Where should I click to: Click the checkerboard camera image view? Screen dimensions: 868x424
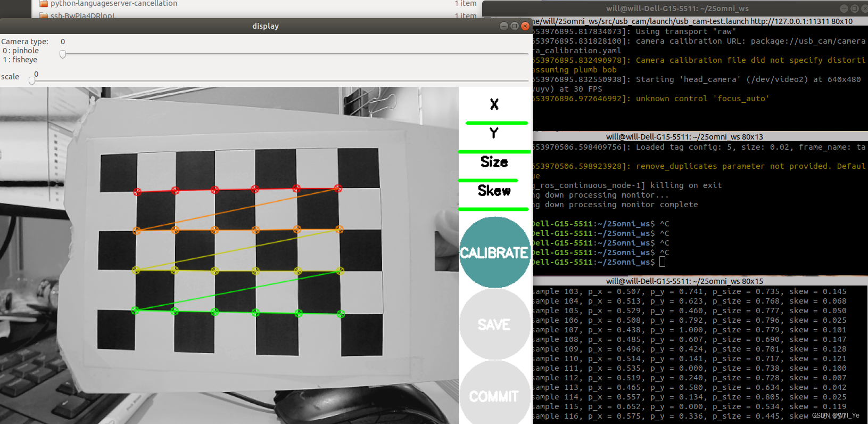pos(229,256)
